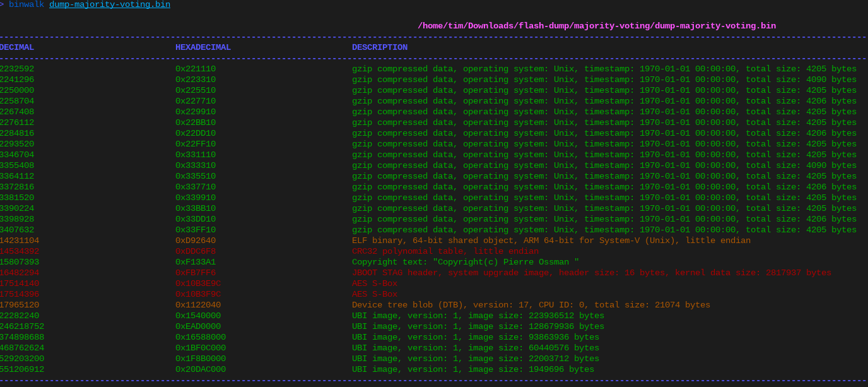This screenshot has height=387, width=868.
Task: Click the underlined dump-majority-voting.bin filename
Action: coord(108,4)
